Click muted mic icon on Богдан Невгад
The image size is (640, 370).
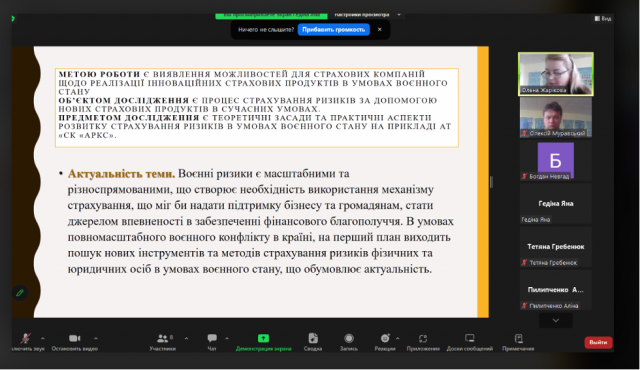point(524,176)
